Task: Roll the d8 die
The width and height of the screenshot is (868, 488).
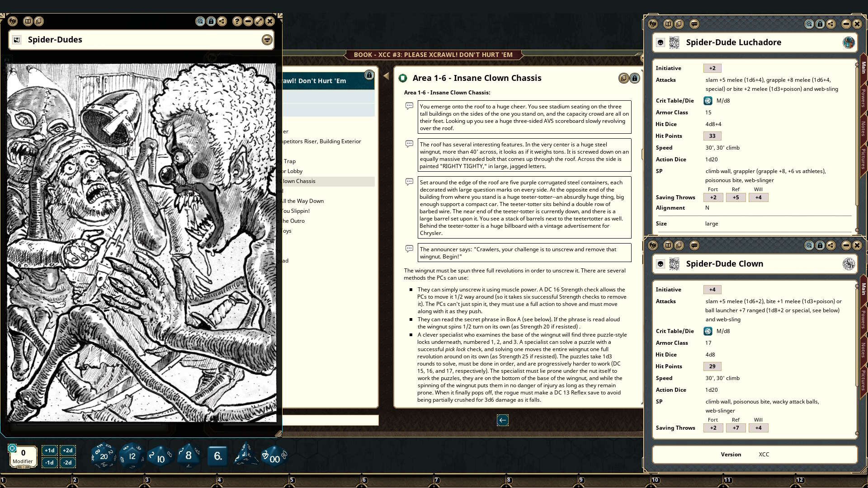Action: pos(188,455)
